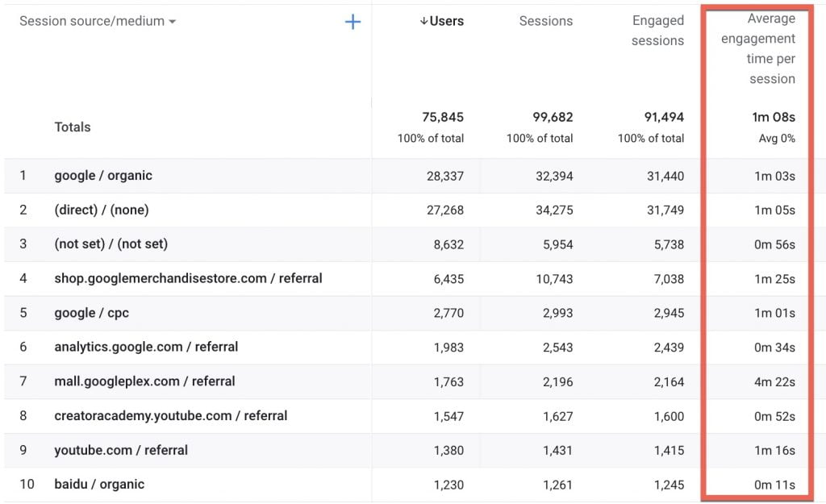Select the (direct) / (none) source row

pyautogui.click(x=102, y=210)
